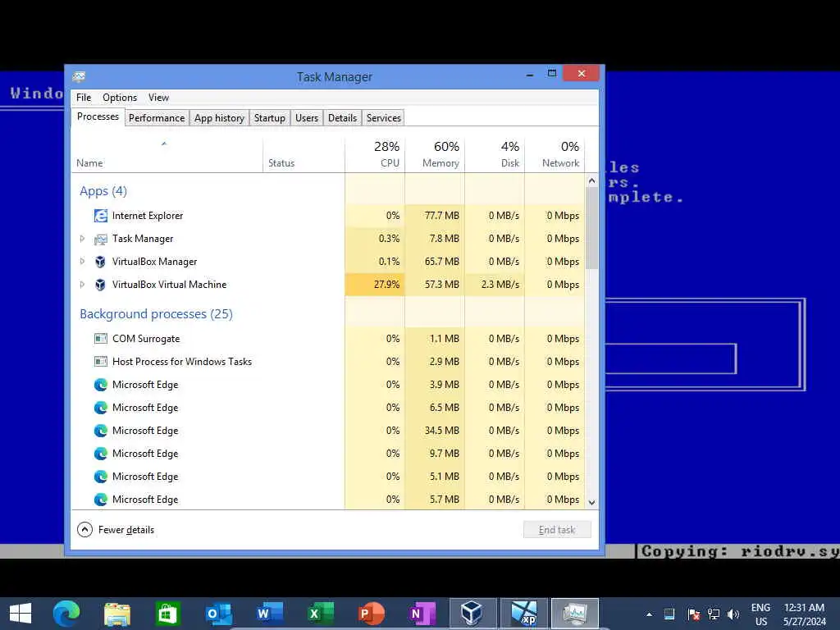840x630 pixels.
Task: Expand the VirtualBox Virtual Machine process group
Action: [x=82, y=285]
